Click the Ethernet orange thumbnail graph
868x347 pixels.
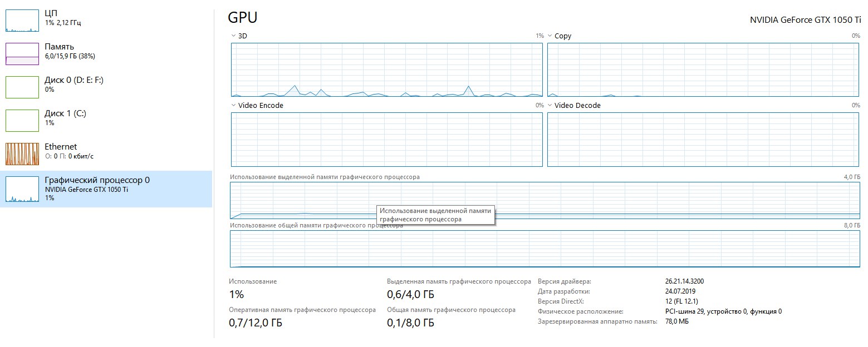pyautogui.click(x=22, y=154)
